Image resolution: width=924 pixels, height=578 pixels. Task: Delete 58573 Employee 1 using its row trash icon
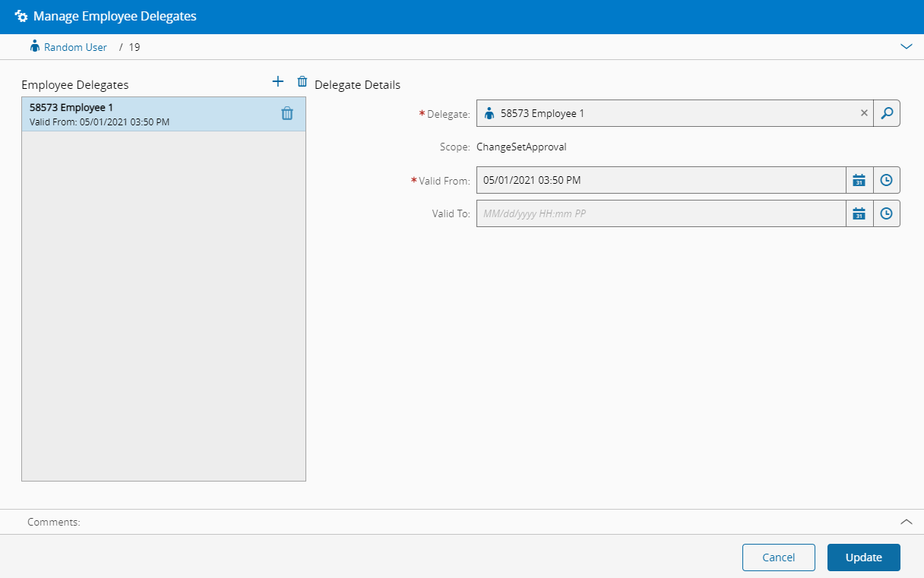pyautogui.click(x=287, y=114)
